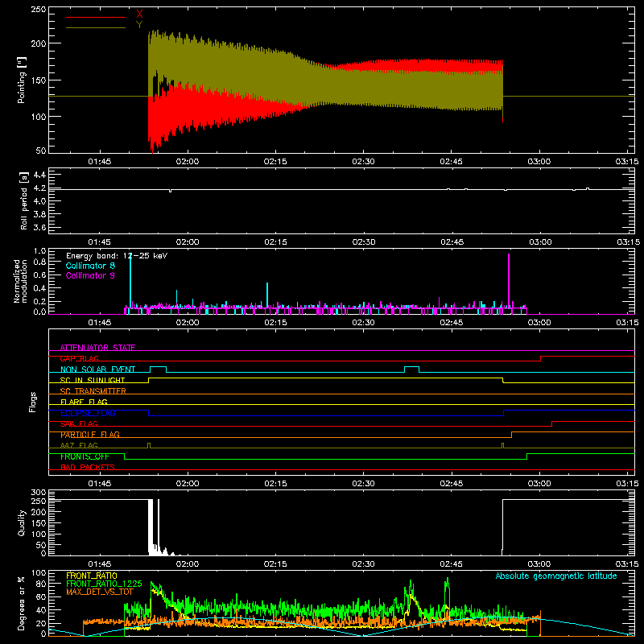Select the NON_SOLAR_EVENT flag label
The width and height of the screenshot is (644, 644).
tap(97, 369)
